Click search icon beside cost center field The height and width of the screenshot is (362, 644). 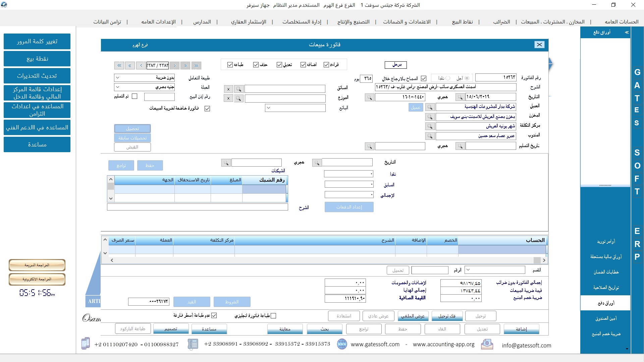tap(430, 126)
